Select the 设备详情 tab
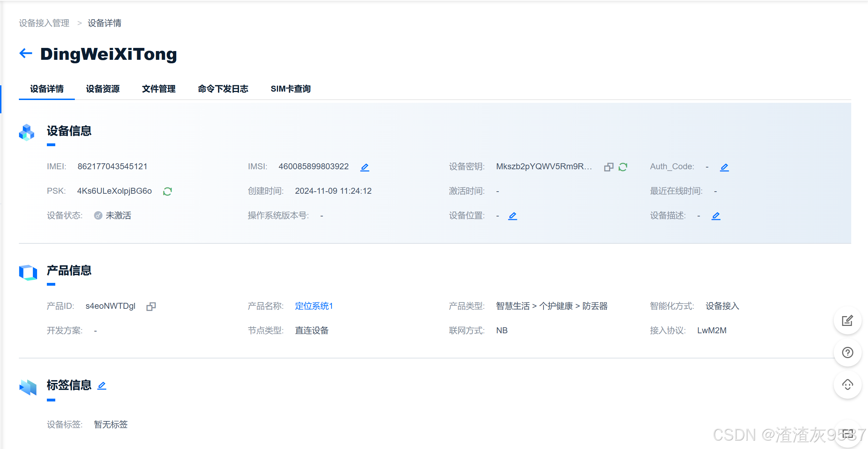Screen dimensions: 868x449 click(x=47, y=89)
